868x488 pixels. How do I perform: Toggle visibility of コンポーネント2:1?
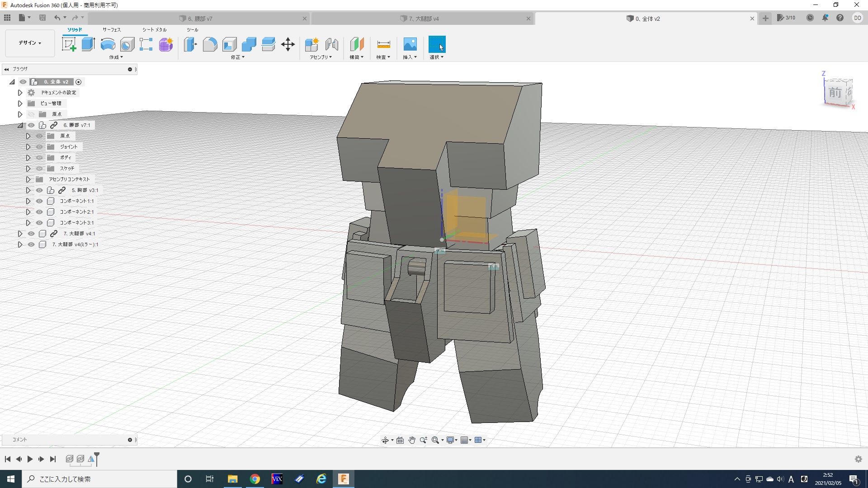coord(39,212)
